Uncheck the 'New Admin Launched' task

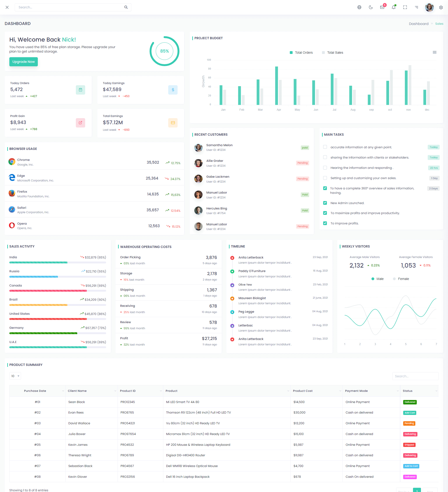click(x=325, y=203)
